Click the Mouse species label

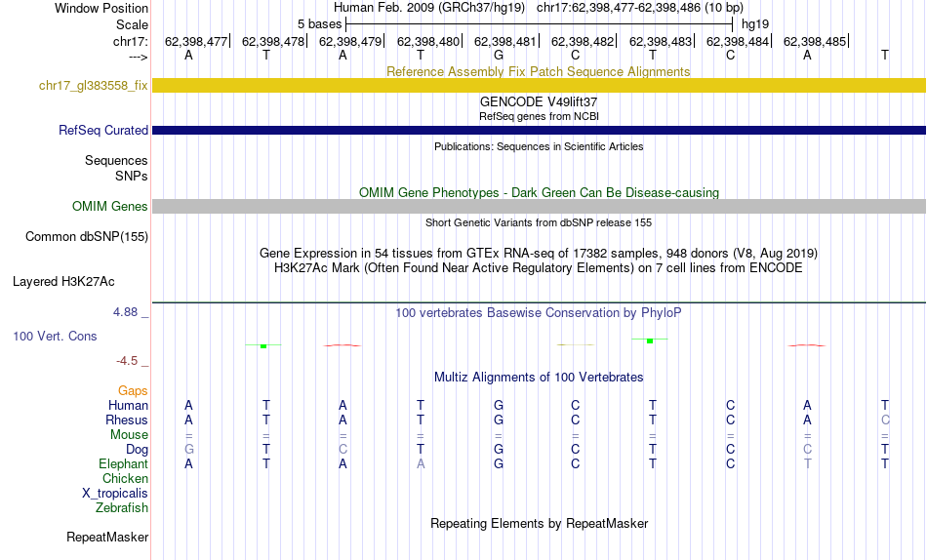pos(129,435)
